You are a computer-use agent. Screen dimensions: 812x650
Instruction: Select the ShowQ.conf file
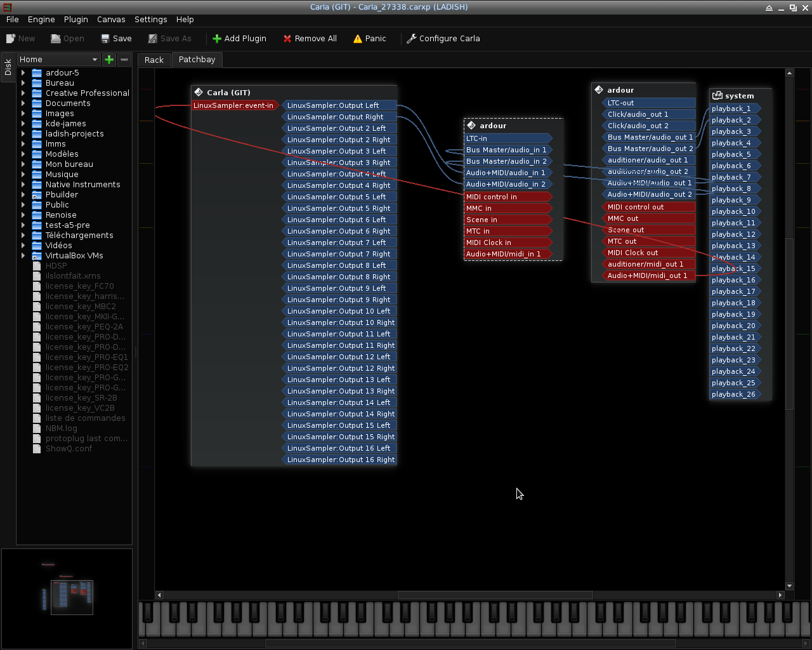(69, 449)
